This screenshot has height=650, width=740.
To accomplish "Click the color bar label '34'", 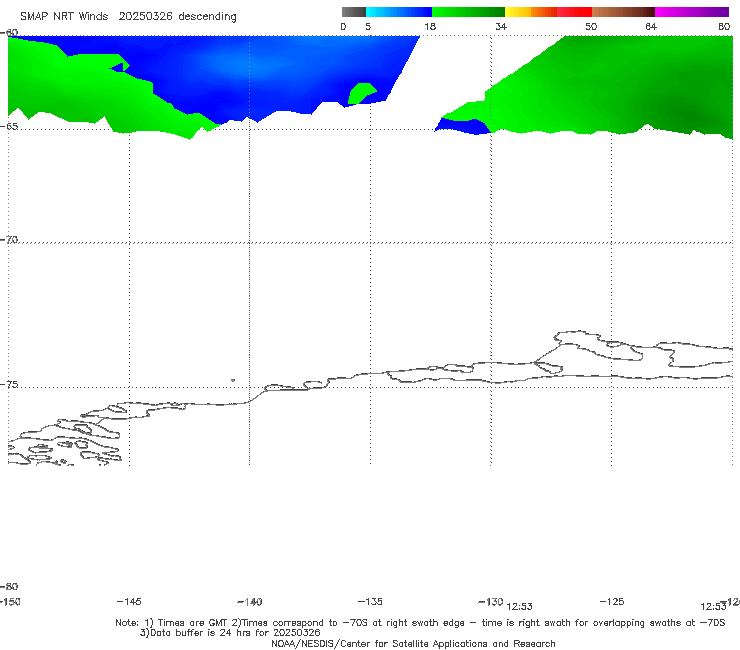I will click(x=501, y=26).
